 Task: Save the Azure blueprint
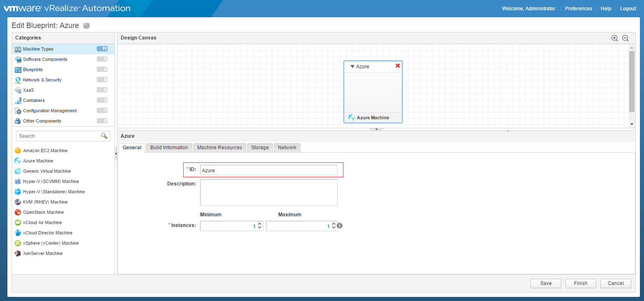pos(545,283)
